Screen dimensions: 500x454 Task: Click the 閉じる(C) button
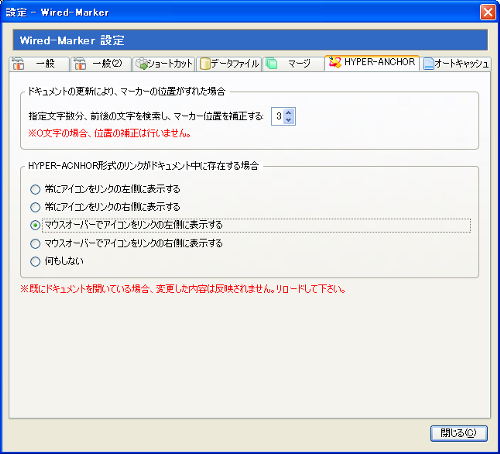click(x=459, y=433)
